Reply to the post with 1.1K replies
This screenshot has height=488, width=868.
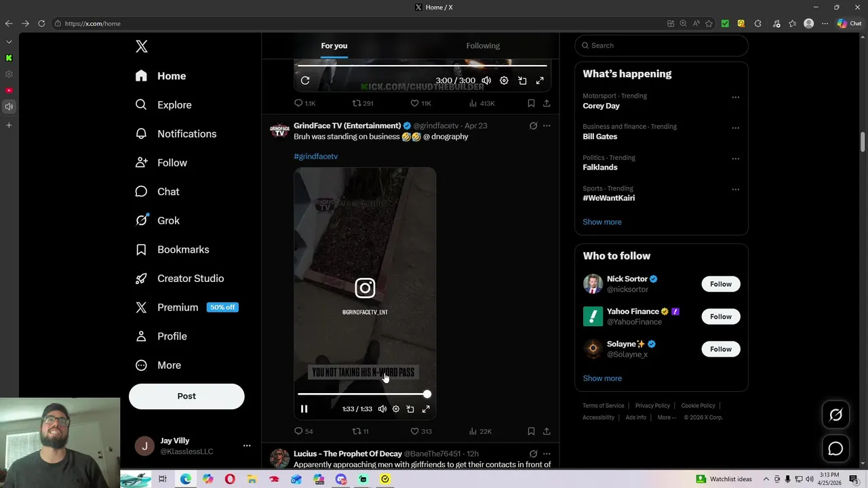(x=304, y=104)
